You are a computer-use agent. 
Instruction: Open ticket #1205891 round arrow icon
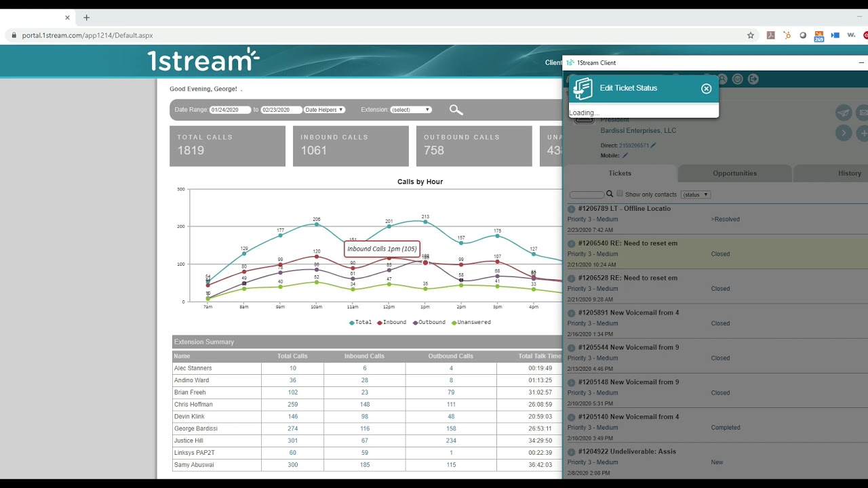[x=572, y=313]
